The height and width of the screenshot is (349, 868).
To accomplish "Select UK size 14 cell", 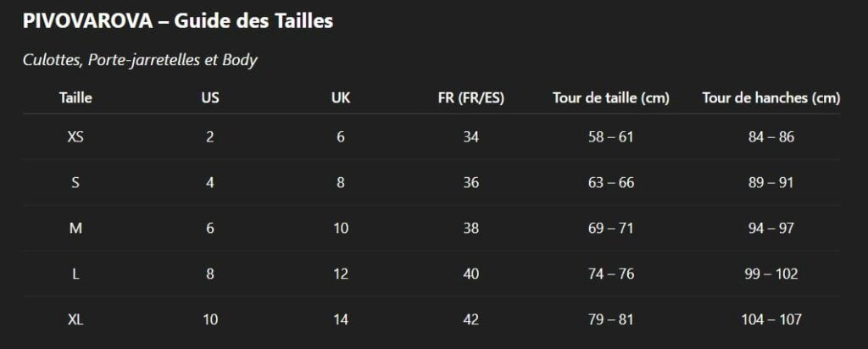I will [340, 319].
